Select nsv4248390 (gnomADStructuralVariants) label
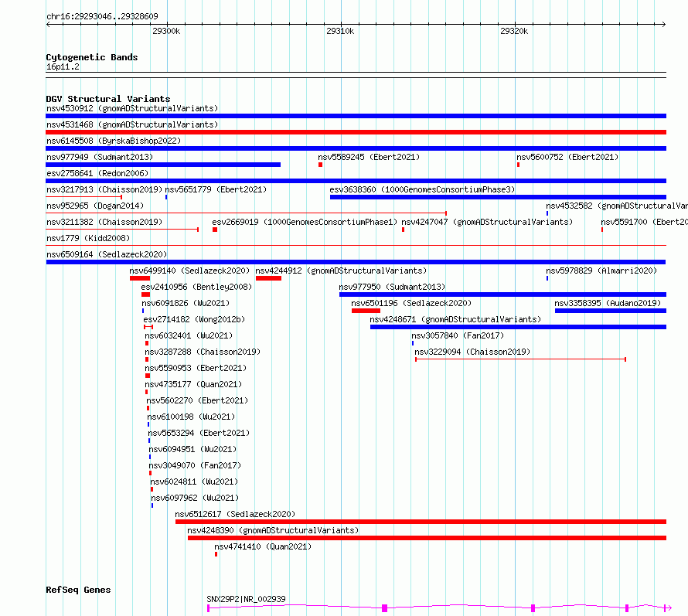Viewport: 688px width, 616px height. [x=273, y=530]
